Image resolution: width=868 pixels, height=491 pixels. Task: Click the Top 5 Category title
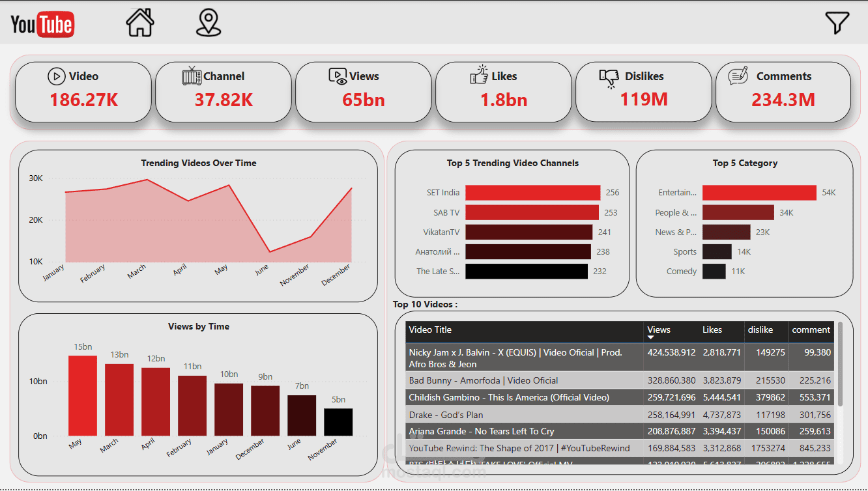[x=745, y=163]
